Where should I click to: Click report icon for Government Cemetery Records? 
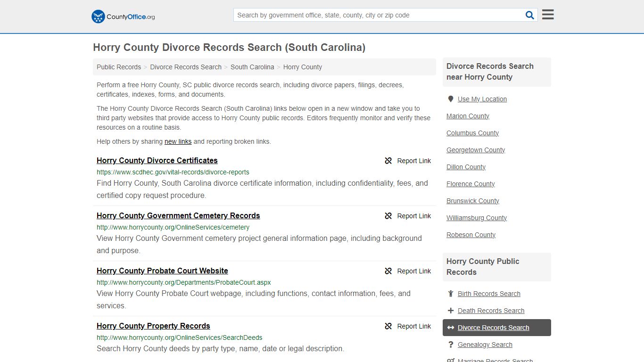(388, 216)
